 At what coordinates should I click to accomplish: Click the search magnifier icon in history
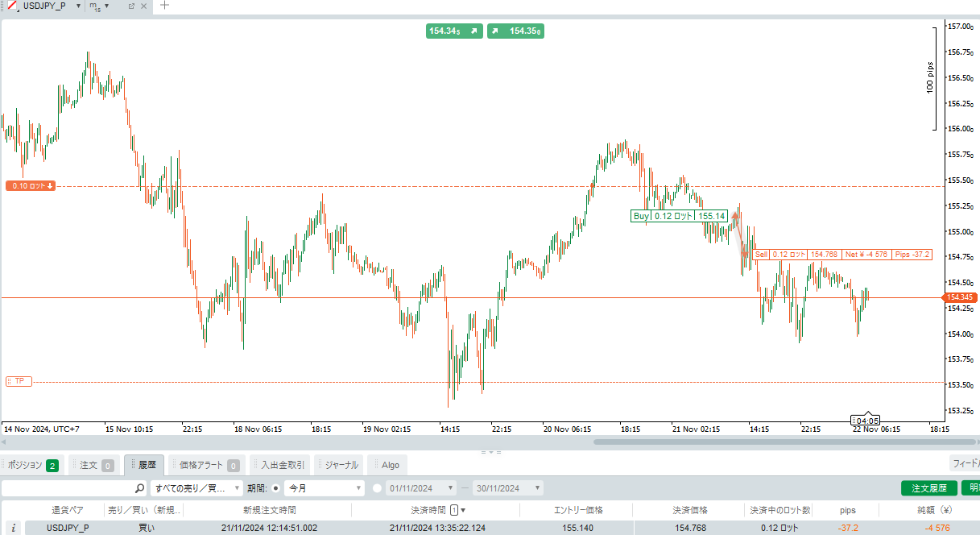tap(140, 488)
